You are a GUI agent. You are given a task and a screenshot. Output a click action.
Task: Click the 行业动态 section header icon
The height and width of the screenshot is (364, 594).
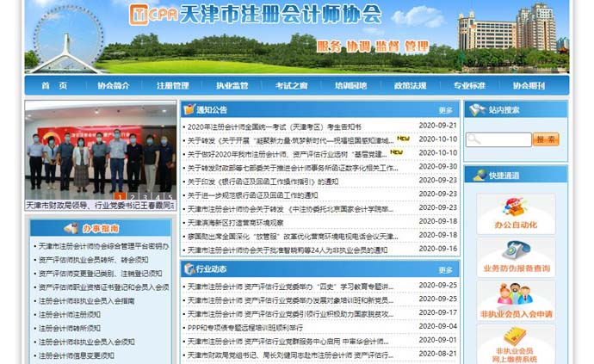click(x=189, y=269)
